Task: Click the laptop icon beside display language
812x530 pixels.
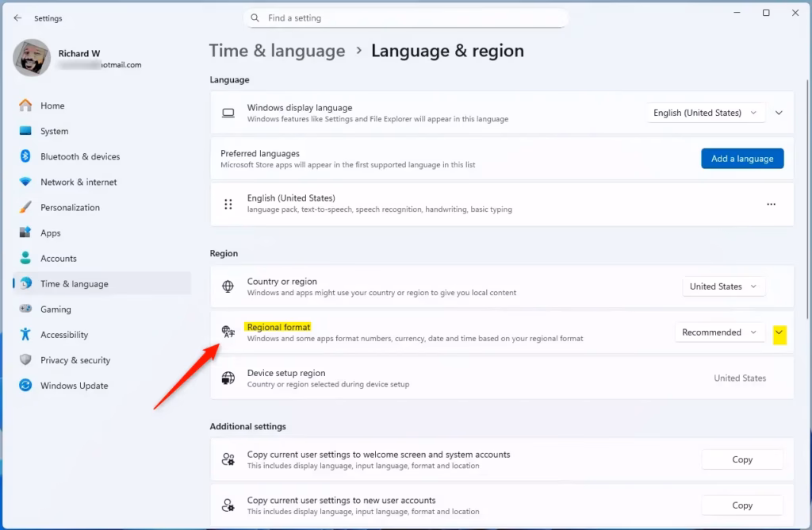Action: click(x=228, y=113)
